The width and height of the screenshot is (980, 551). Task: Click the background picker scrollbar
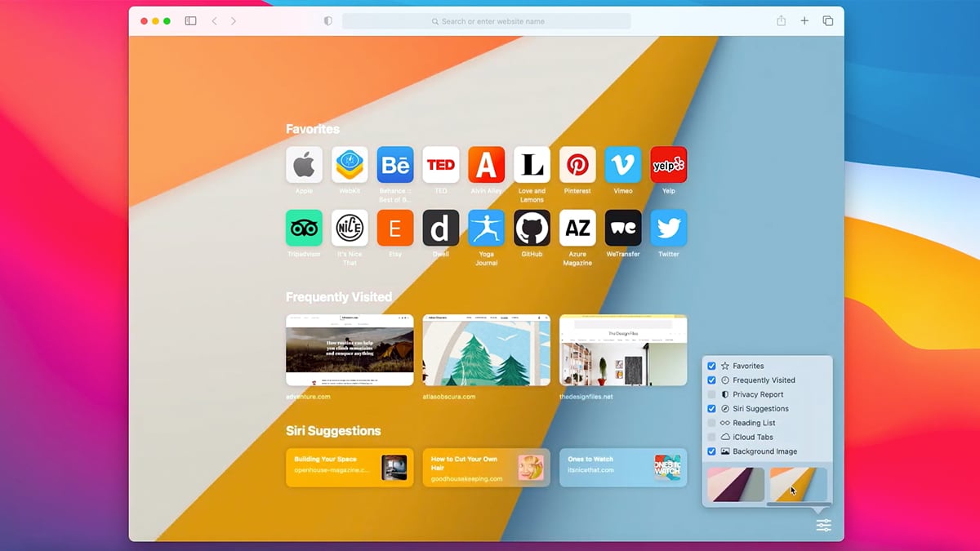tap(797, 504)
